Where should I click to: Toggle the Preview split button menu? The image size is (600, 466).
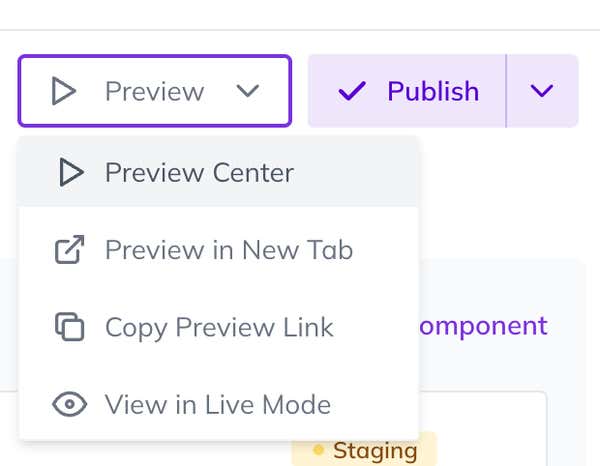155,92
